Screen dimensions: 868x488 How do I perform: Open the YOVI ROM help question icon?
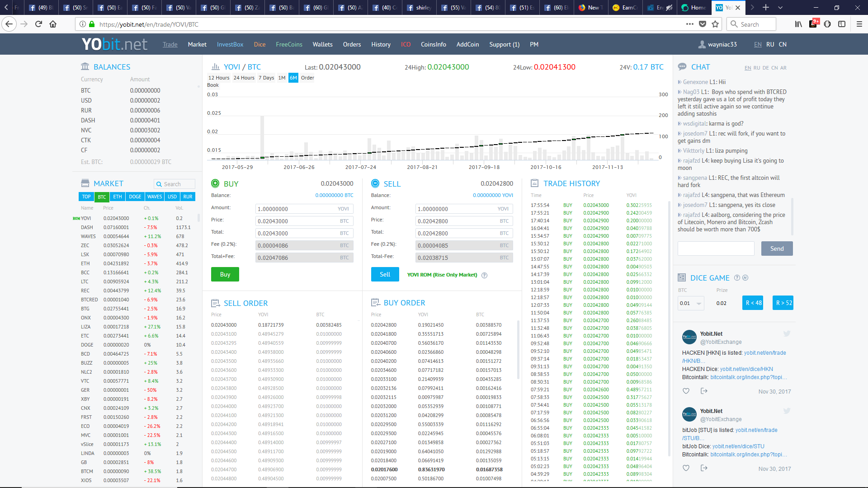[x=484, y=275]
